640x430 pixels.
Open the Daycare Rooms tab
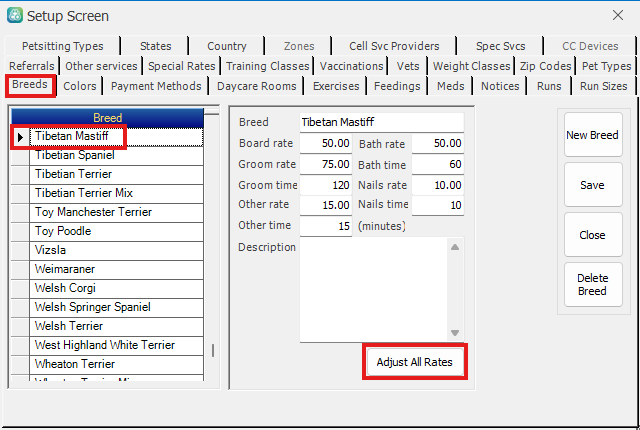(256, 86)
